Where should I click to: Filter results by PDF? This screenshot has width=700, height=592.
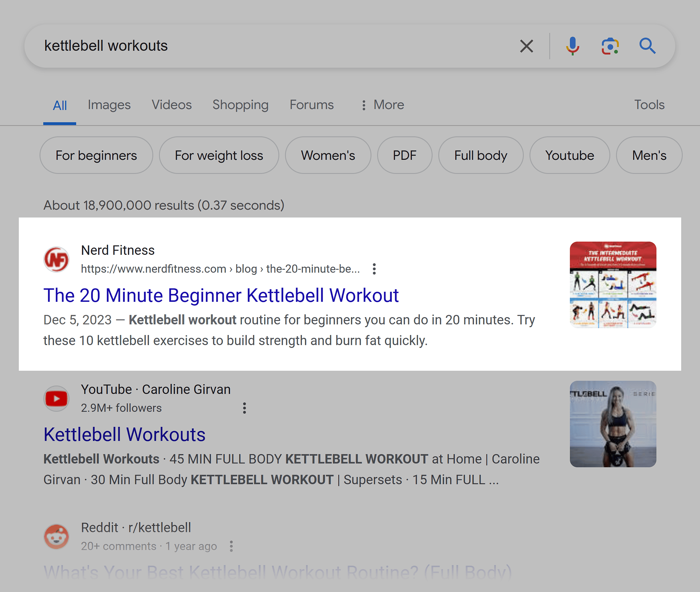coord(405,155)
